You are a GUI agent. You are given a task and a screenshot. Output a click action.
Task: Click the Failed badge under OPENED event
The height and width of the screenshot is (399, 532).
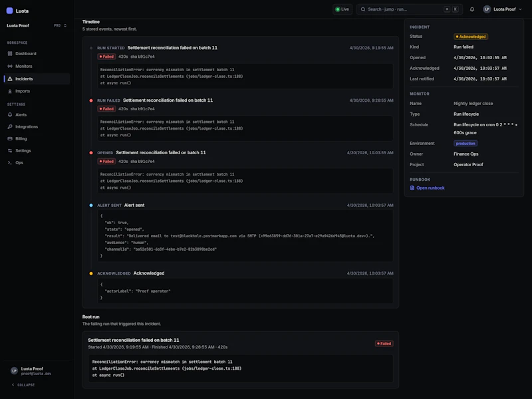click(106, 162)
